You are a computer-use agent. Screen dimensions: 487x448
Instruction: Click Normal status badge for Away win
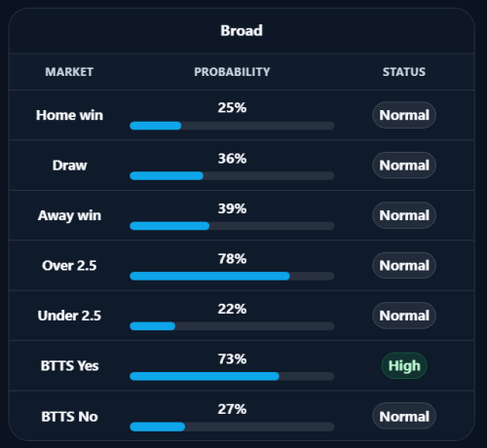pos(404,215)
